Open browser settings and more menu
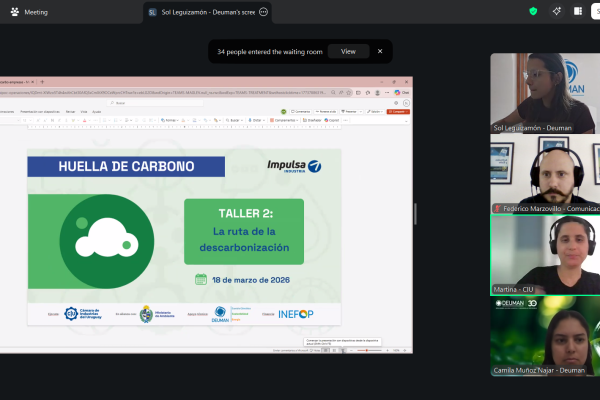This screenshot has width=600, height=400. pos(387,93)
